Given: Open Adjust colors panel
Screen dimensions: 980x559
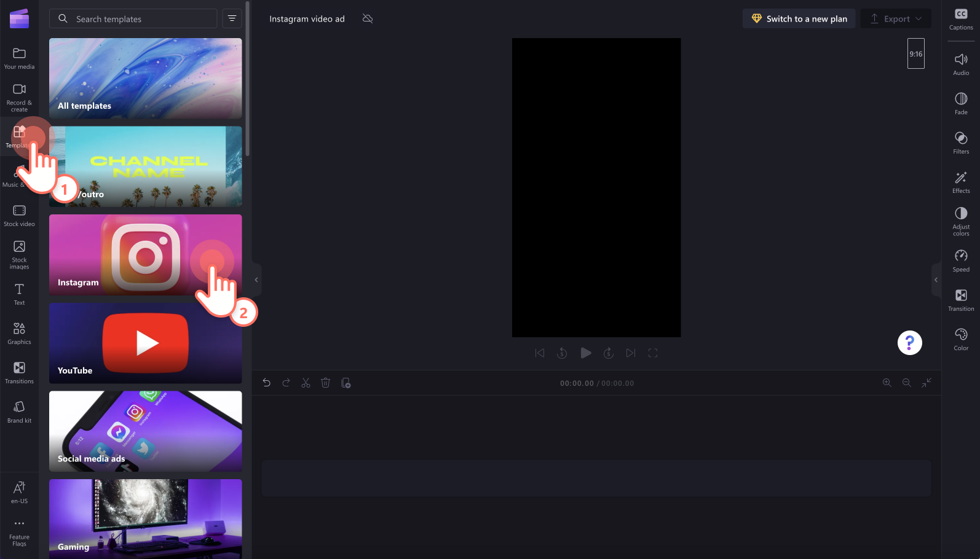Looking at the screenshot, I should [961, 221].
